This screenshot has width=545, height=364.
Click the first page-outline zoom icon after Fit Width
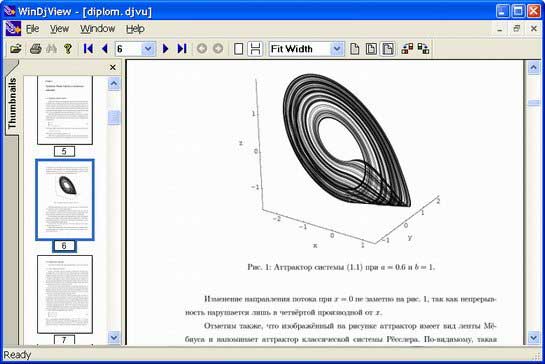pyautogui.click(x=354, y=49)
